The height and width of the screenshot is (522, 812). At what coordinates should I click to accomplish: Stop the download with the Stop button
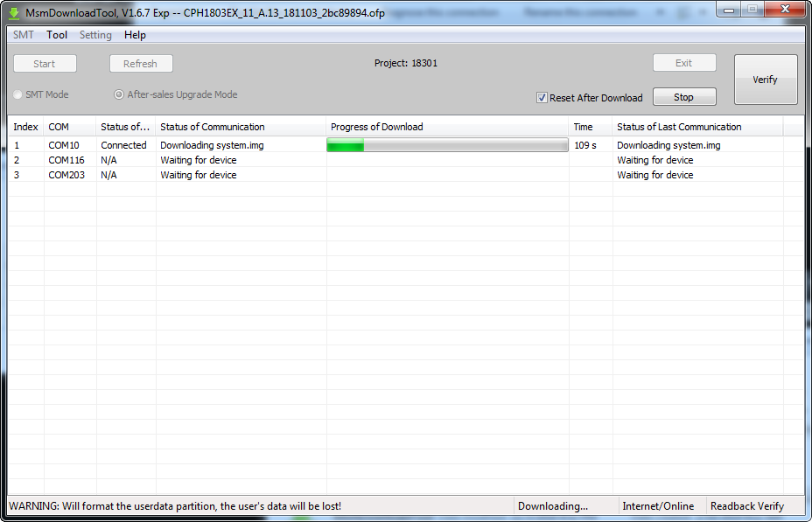tap(684, 97)
